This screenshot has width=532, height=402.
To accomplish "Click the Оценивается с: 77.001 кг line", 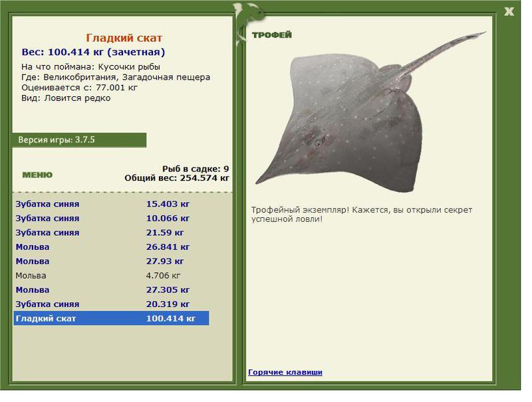I will point(79,88).
